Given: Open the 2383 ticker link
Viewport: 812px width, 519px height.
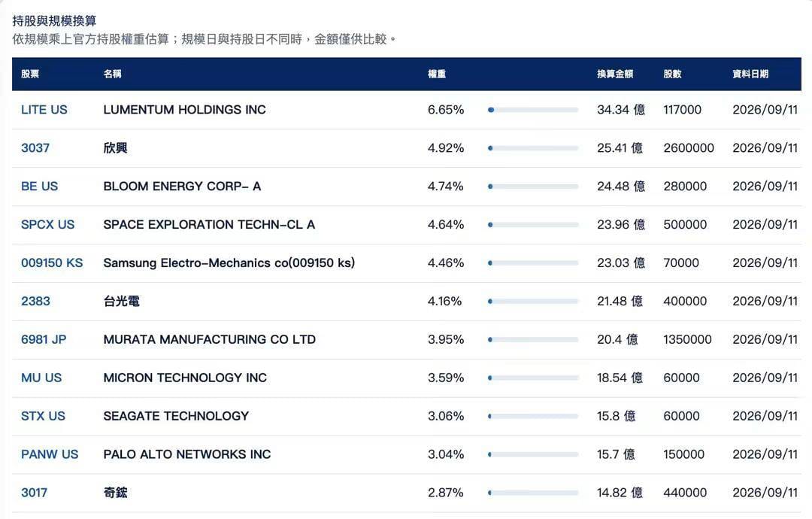Looking at the screenshot, I should (36, 302).
